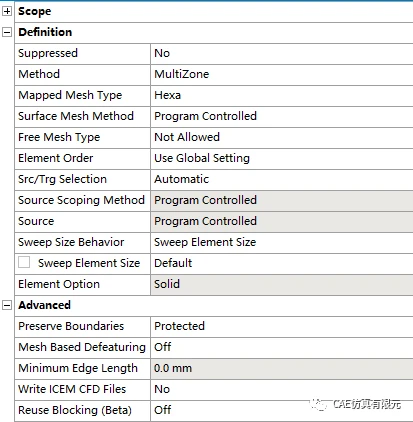Click the Sweep Element Size Default field
The height and width of the screenshot is (422, 413).
282,263
